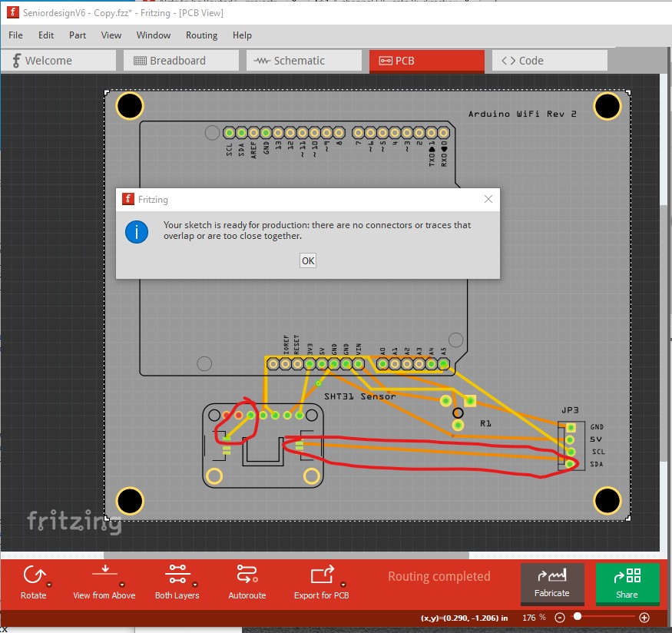This screenshot has width=672, height=633.
Task: Open the Routing menu
Action: coord(201,35)
